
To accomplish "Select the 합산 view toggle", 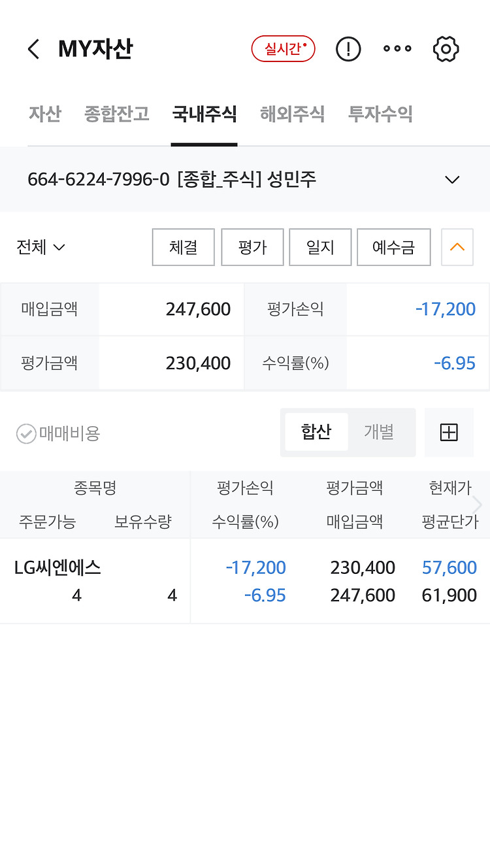I will 316,432.
